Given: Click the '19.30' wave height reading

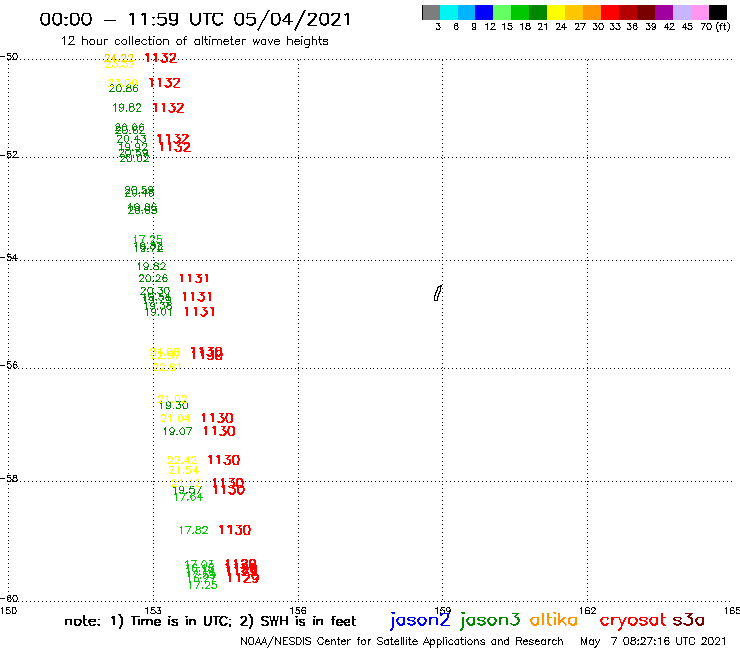Looking at the screenshot, I should [x=174, y=405].
